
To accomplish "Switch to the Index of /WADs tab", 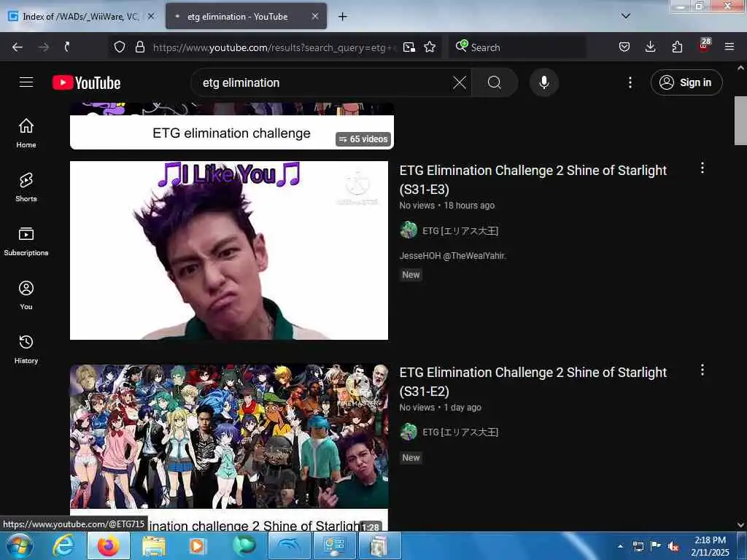I will coord(80,17).
